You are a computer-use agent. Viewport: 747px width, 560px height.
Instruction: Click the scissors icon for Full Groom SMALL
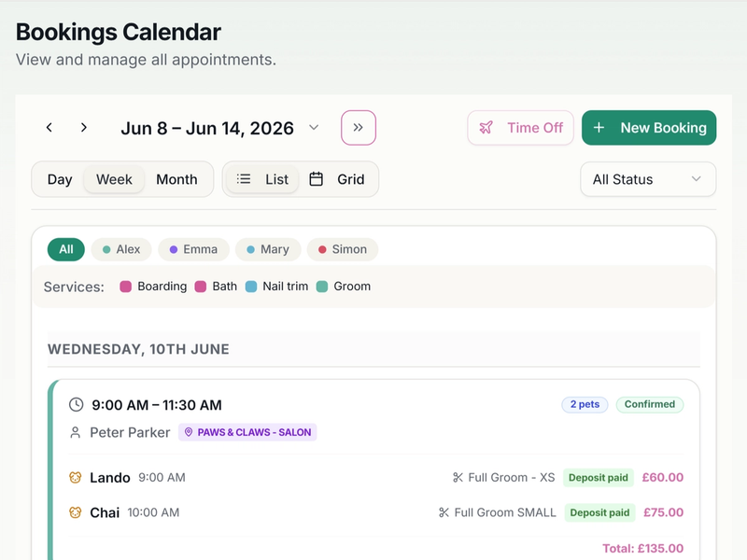(x=444, y=512)
